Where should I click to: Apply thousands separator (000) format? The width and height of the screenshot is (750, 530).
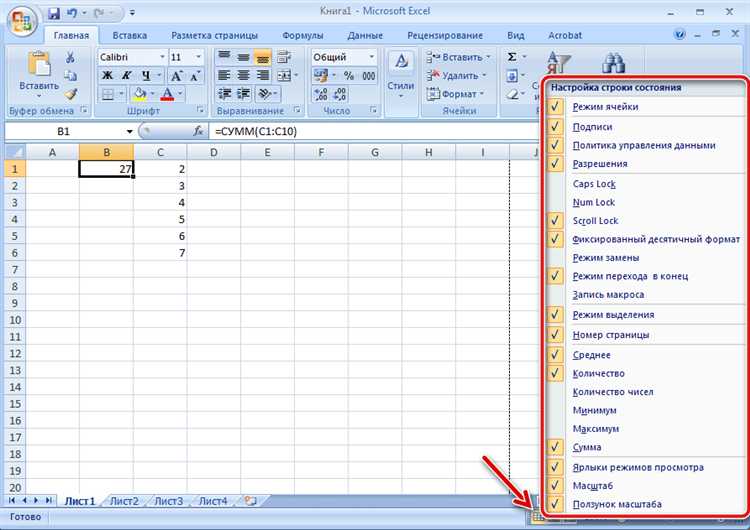(x=368, y=76)
